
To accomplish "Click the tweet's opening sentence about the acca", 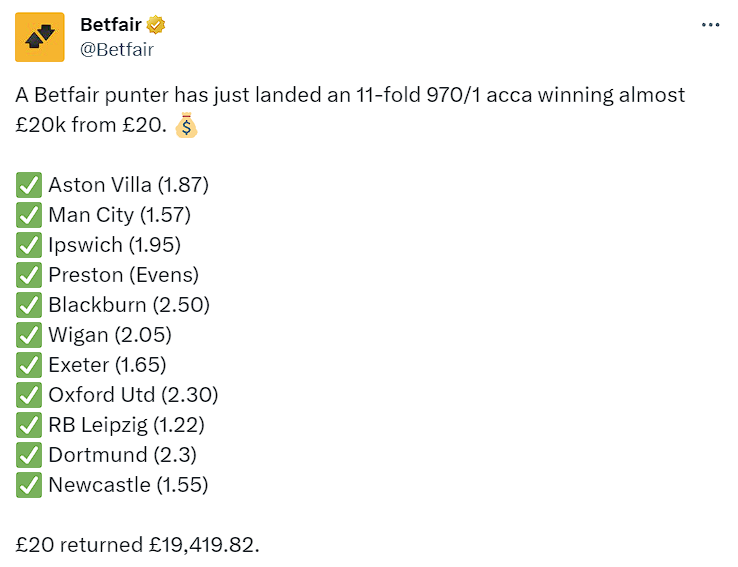I will (x=350, y=96).
